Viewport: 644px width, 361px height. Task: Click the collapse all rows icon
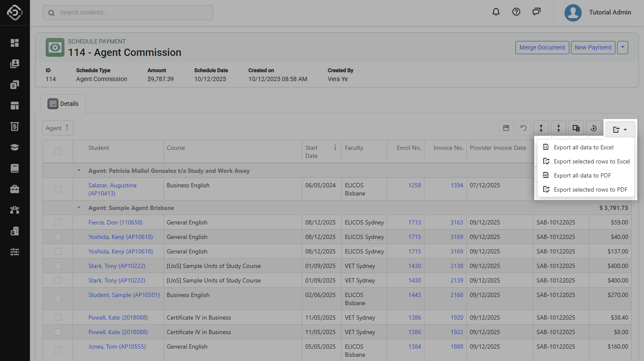click(559, 128)
